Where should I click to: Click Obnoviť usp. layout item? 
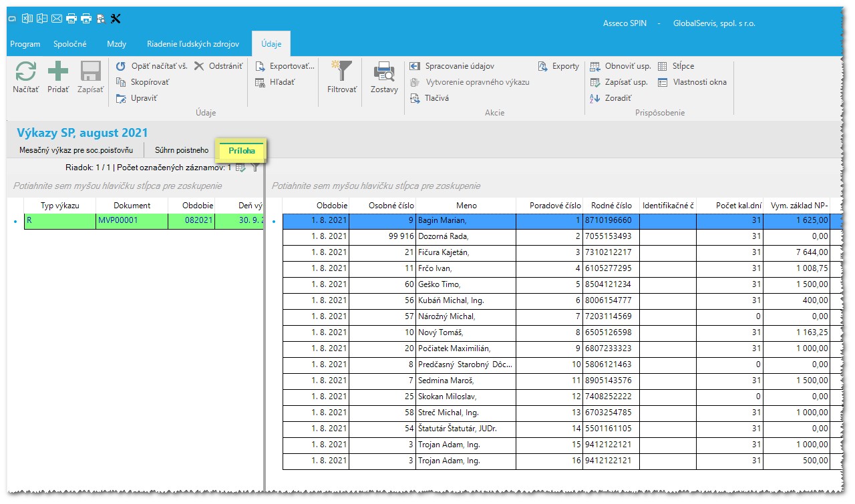click(x=620, y=66)
